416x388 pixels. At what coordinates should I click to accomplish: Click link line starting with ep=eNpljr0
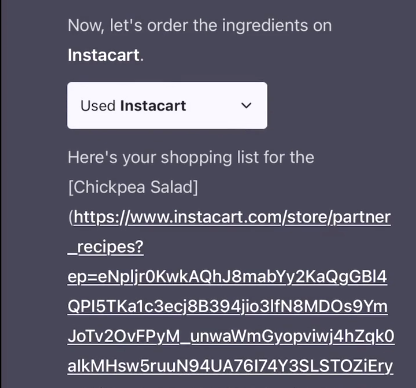[227, 277]
